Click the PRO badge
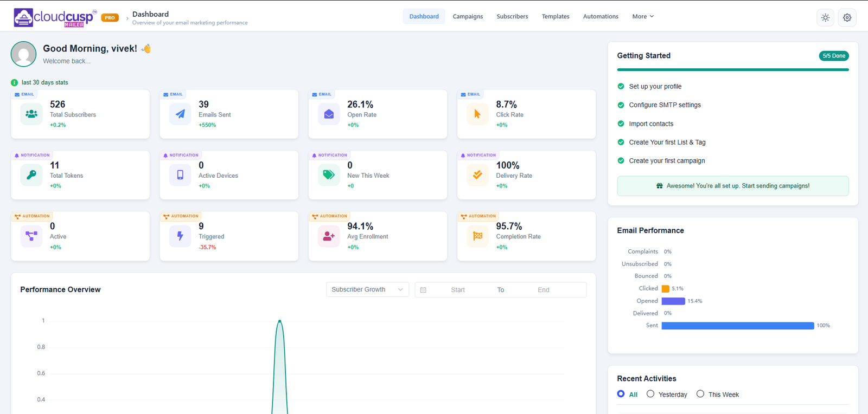The height and width of the screenshot is (414, 868). click(x=110, y=18)
